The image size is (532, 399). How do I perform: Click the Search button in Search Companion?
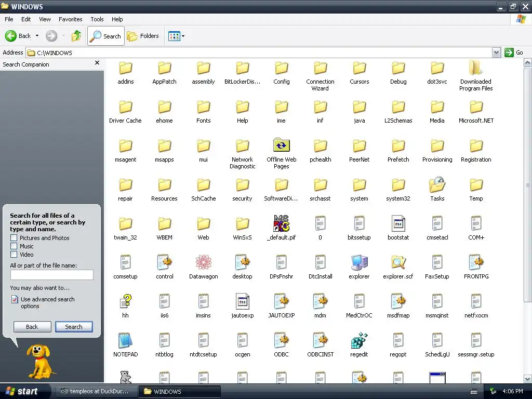[x=74, y=327]
